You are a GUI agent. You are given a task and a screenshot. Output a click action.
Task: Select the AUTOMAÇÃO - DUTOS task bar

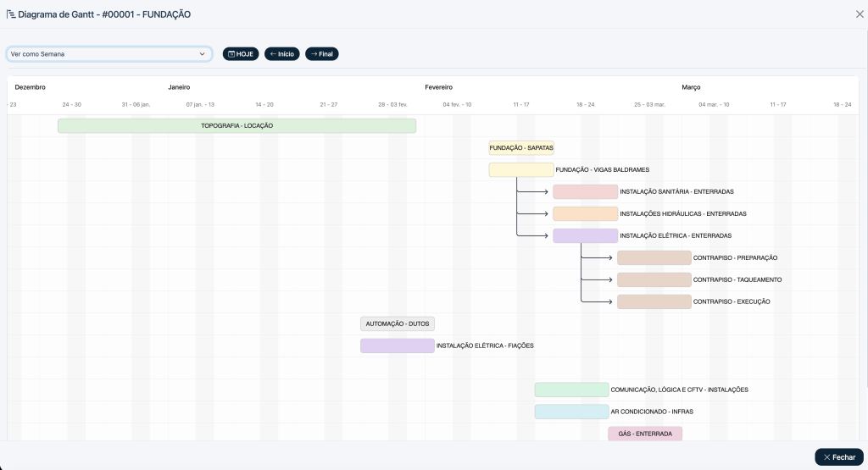click(x=398, y=323)
